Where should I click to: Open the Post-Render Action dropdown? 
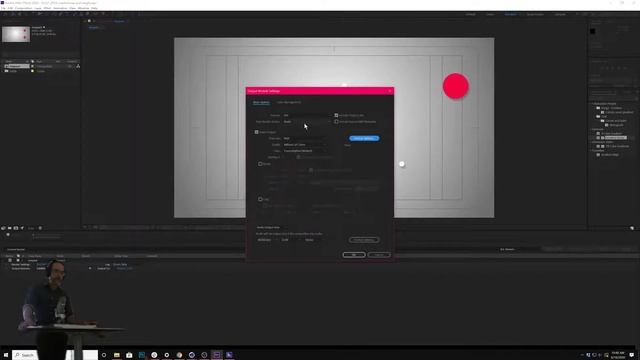coord(306,122)
